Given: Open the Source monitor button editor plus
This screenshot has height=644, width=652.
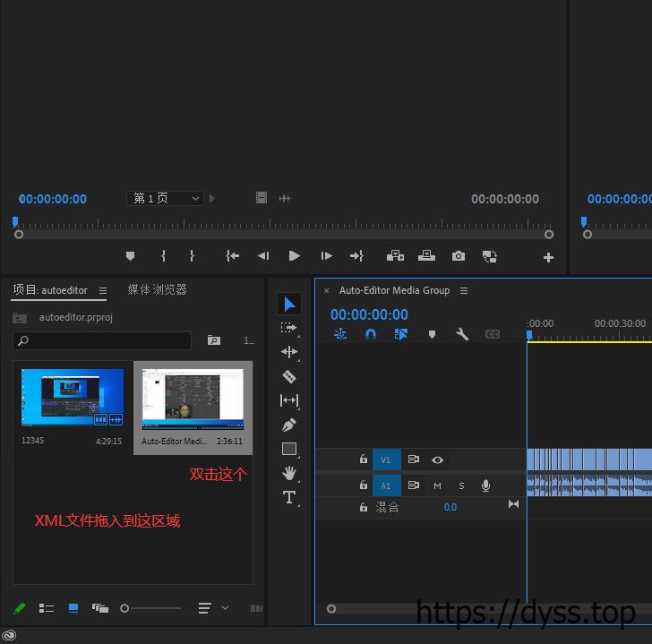Looking at the screenshot, I should (x=548, y=258).
